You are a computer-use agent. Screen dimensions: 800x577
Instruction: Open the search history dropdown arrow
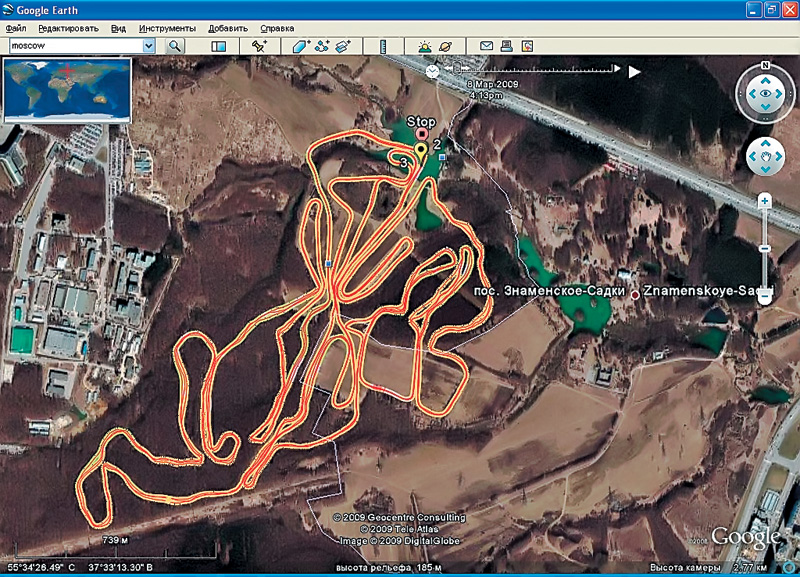pos(148,46)
